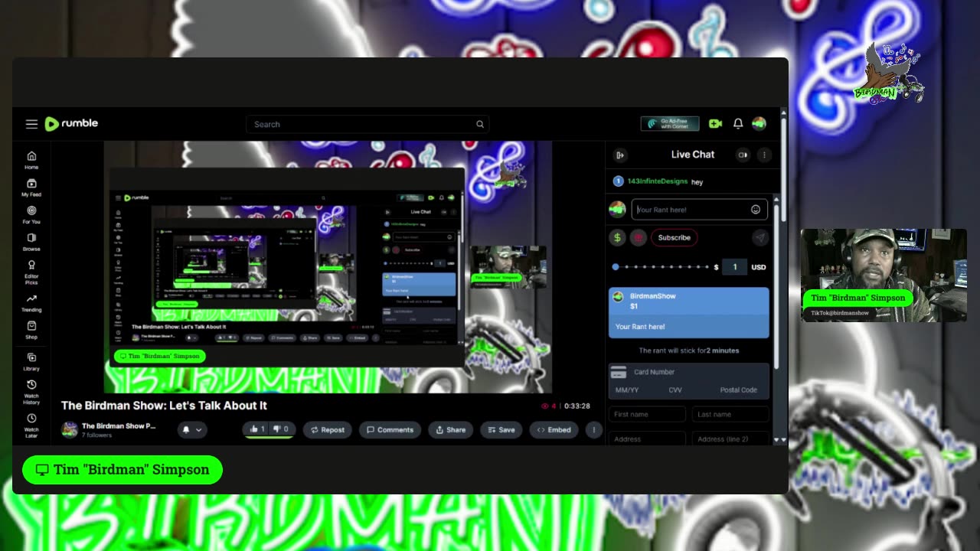Viewport: 980px width, 551px height.
Task: Open Browse in sidebar
Action: click(31, 242)
